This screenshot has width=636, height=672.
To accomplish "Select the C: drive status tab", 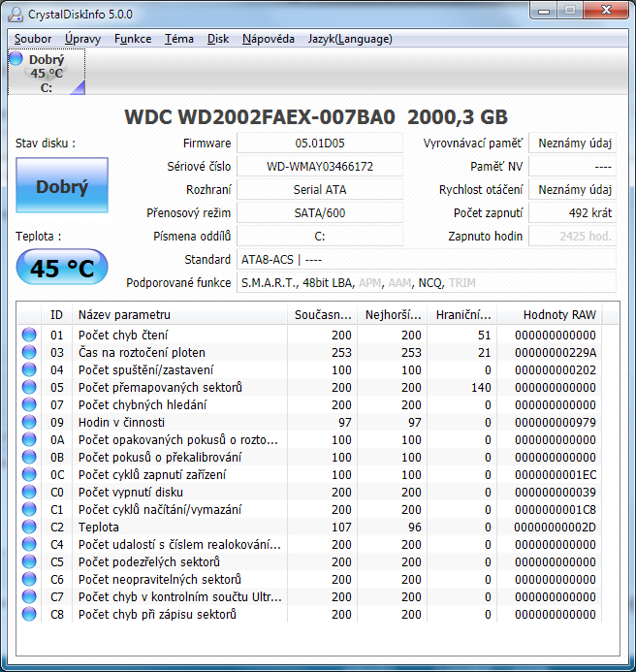I will coord(47,73).
